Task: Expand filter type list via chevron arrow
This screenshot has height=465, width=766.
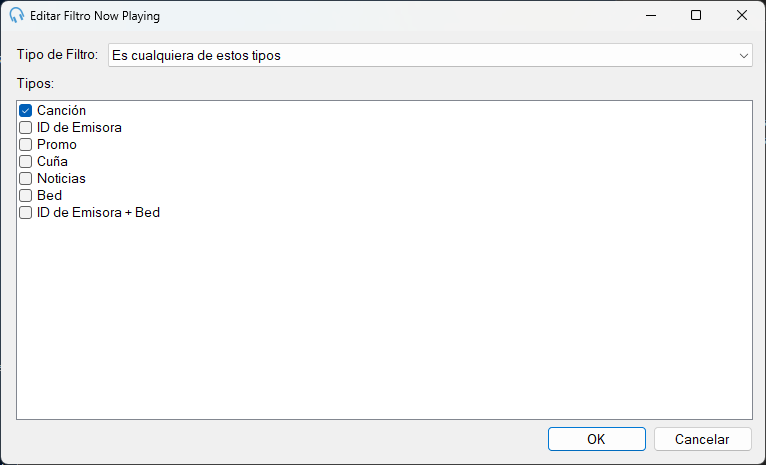Action: point(744,56)
